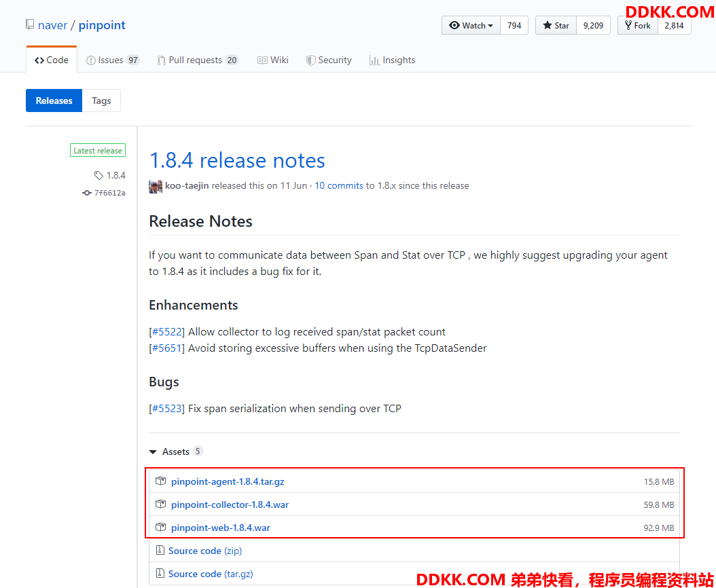The image size is (716, 588).
Task: Click the watchers count 794
Action: coord(514,26)
